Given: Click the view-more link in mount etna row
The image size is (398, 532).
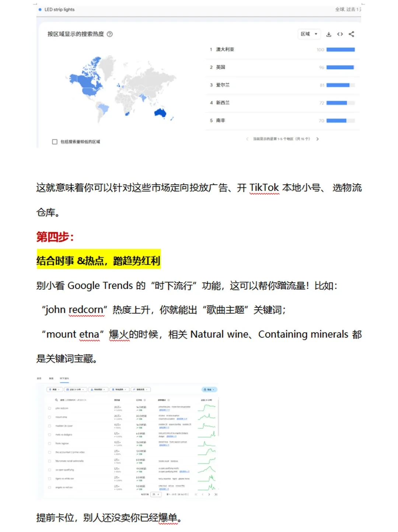Looking at the screenshot, I should click(182, 419).
